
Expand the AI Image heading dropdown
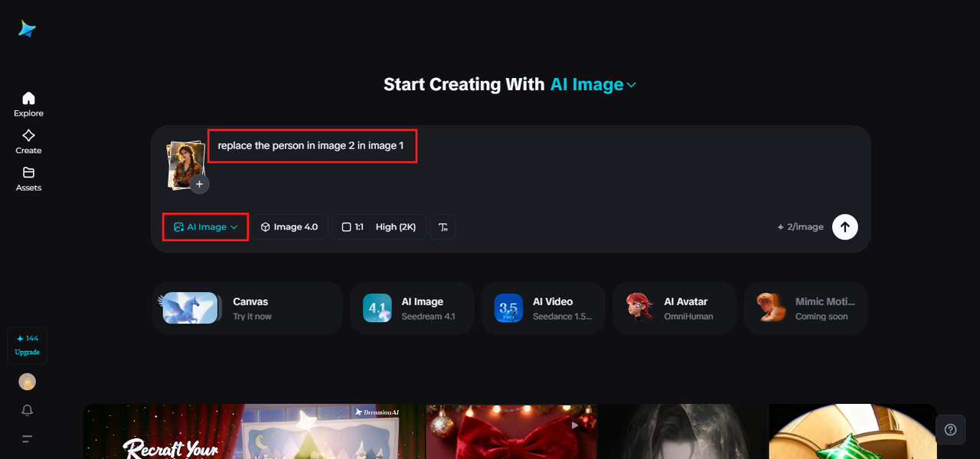pyautogui.click(x=632, y=85)
